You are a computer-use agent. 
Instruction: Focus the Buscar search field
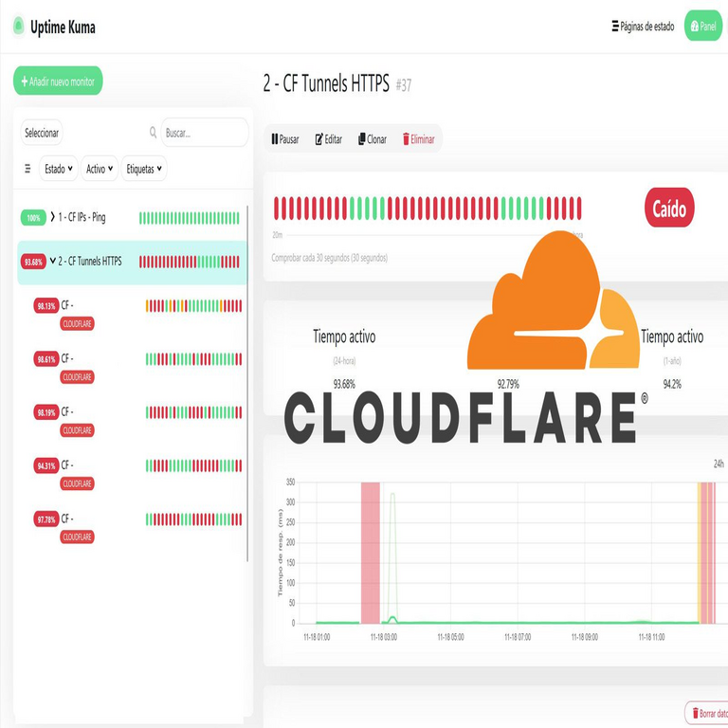(205, 133)
